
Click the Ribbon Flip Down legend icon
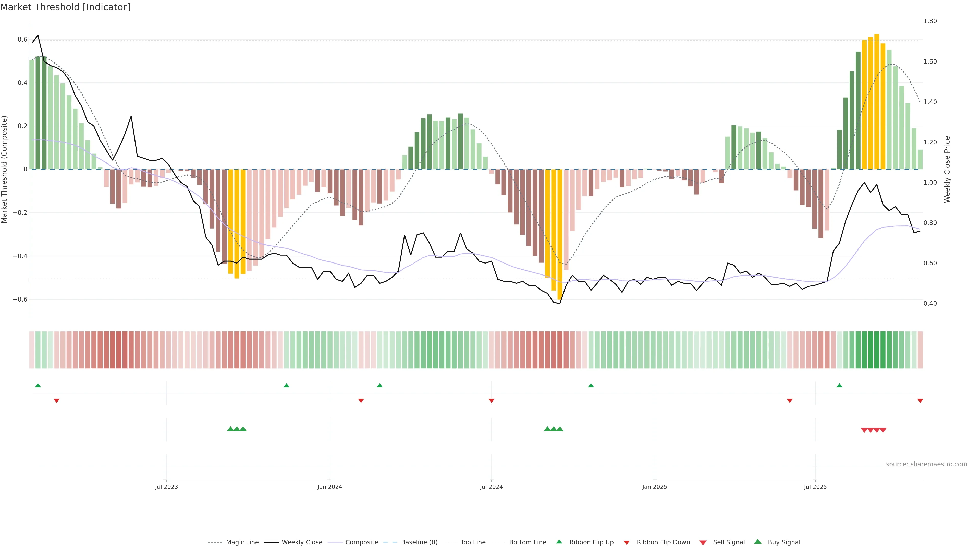pyautogui.click(x=627, y=543)
